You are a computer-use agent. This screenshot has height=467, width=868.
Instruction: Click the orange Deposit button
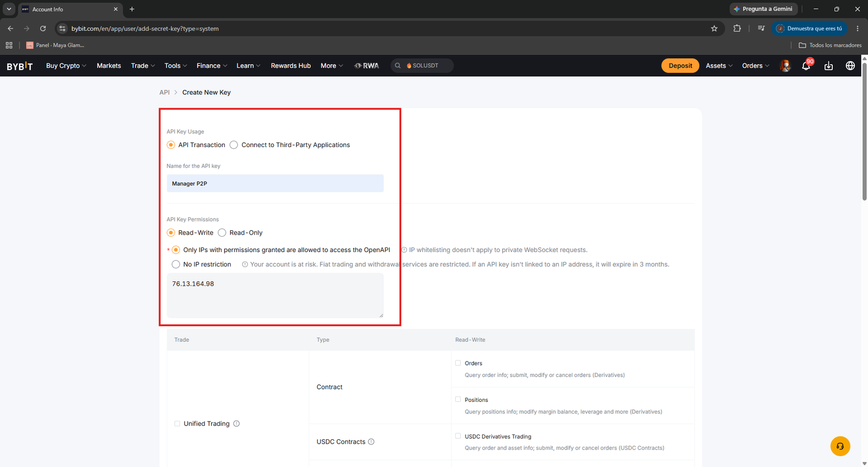point(680,66)
